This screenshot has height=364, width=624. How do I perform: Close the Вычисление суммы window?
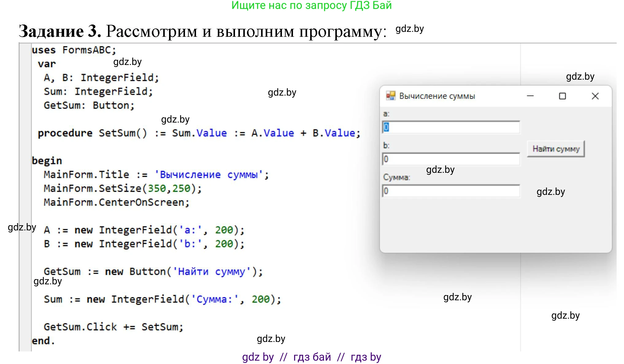(595, 96)
